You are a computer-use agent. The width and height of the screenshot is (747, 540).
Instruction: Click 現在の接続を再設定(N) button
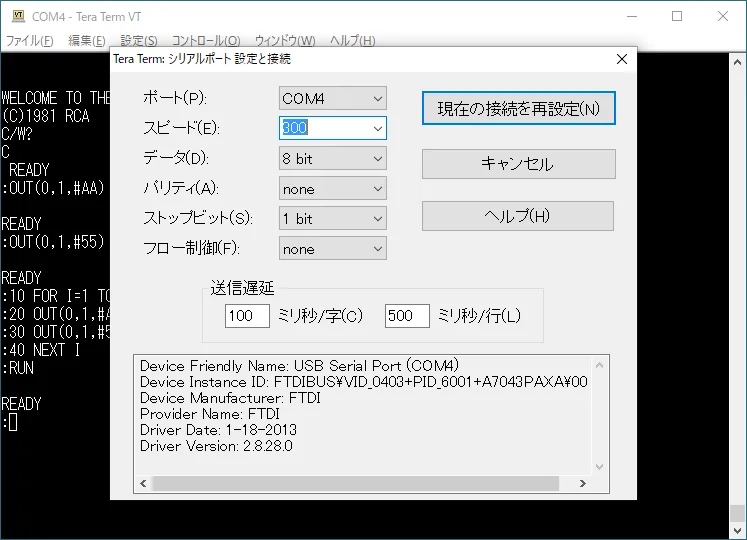(518, 108)
